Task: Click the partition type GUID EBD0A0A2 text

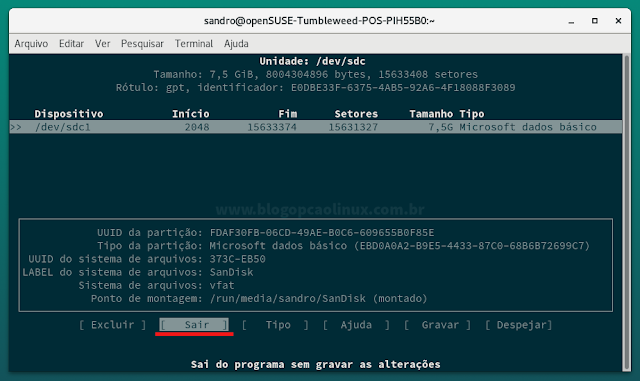Action: [x=472, y=246]
